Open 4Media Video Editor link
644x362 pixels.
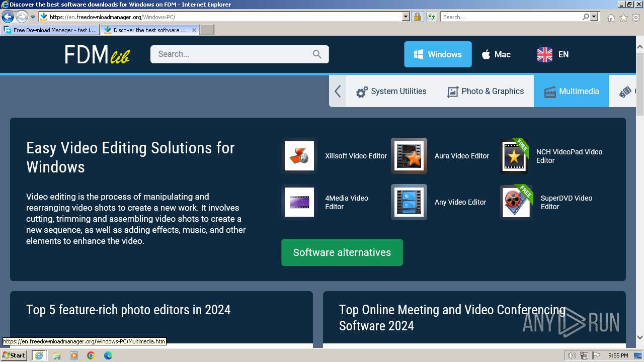(x=347, y=202)
